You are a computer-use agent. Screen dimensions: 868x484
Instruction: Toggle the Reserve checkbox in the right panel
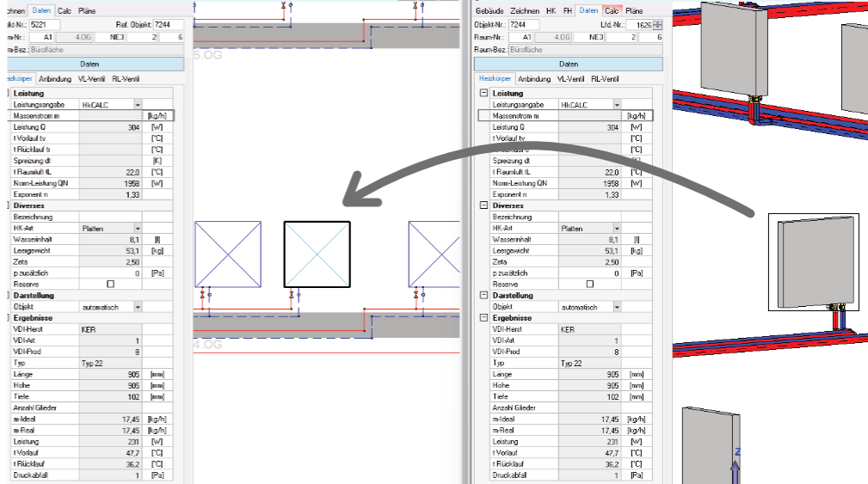click(589, 285)
